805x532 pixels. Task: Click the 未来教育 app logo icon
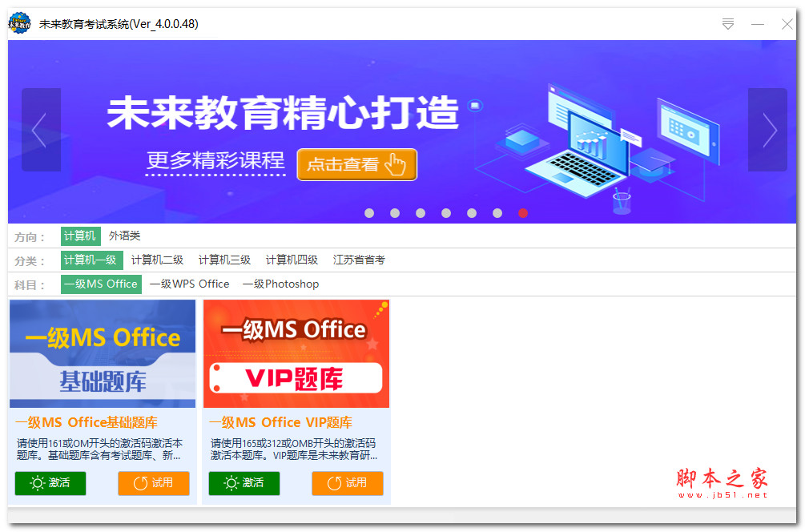19,23
